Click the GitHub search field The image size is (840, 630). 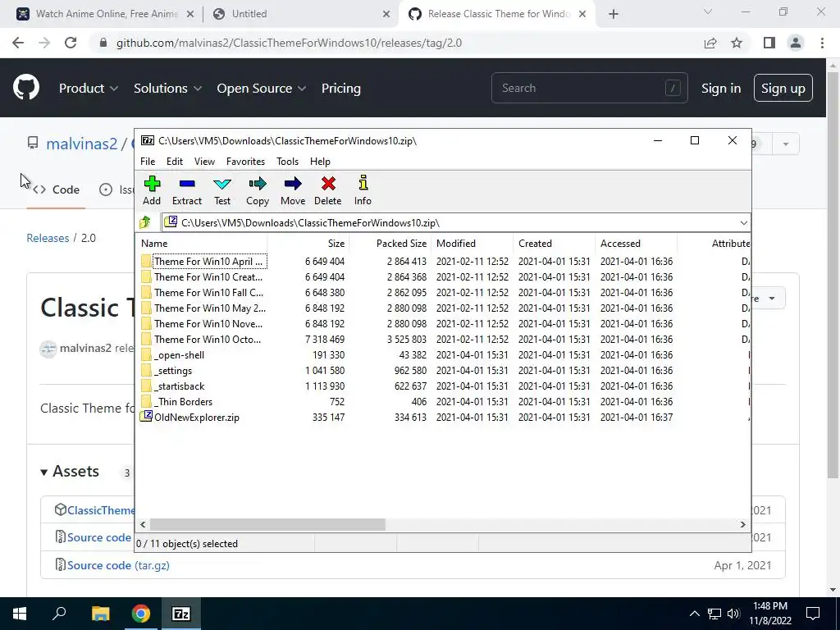pos(589,88)
